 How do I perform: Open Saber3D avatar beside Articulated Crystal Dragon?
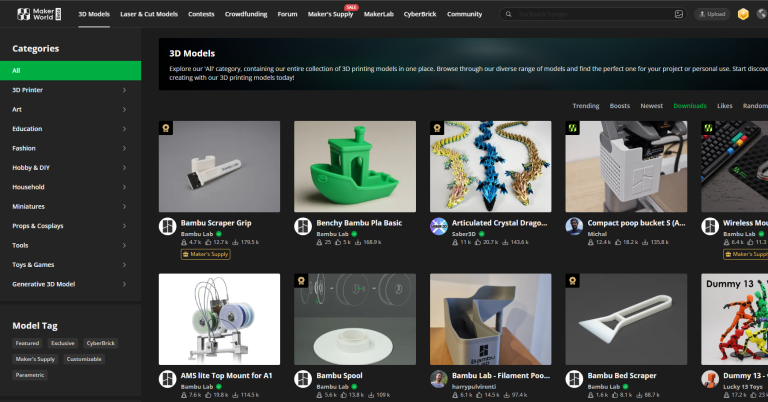tap(439, 226)
